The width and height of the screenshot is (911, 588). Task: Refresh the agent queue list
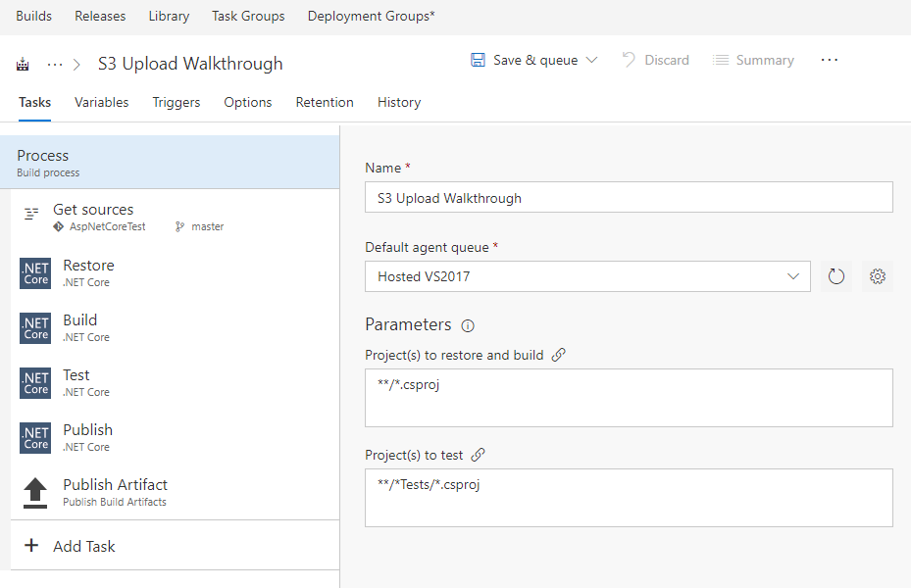click(x=836, y=276)
